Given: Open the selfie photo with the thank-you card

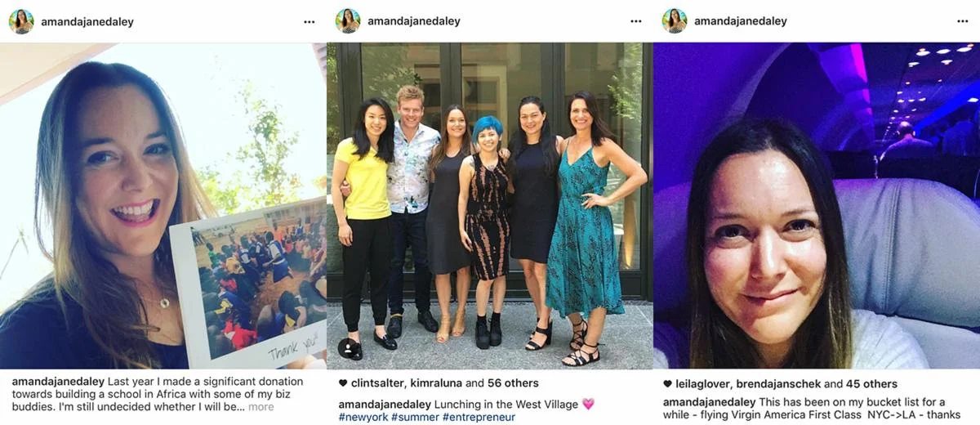Looking at the screenshot, I should tap(163, 206).
